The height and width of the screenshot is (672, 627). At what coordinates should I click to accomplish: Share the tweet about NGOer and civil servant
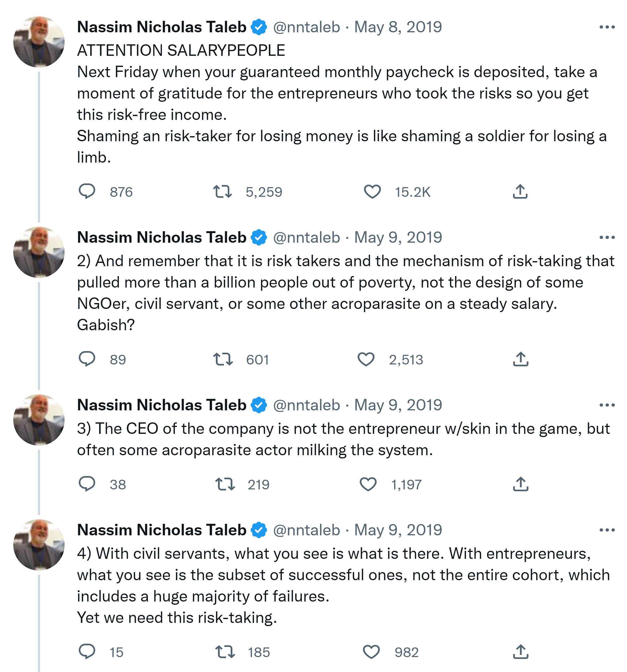pos(520,359)
